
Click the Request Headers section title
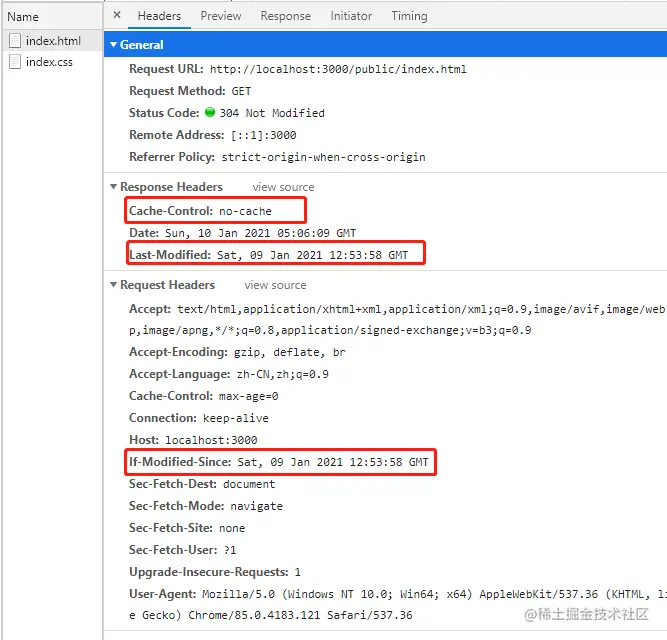point(168,284)
